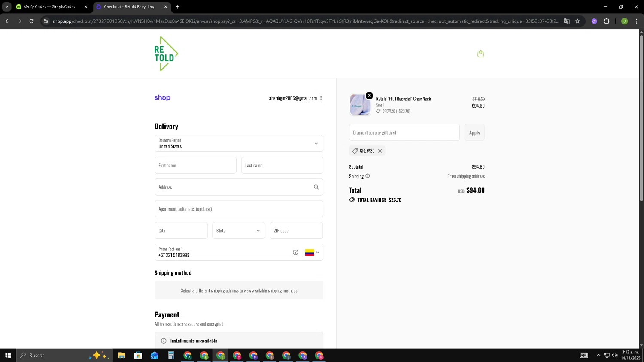644x362 pixels.
Task: Open the Chrome profile avatar
Action: 624,21
